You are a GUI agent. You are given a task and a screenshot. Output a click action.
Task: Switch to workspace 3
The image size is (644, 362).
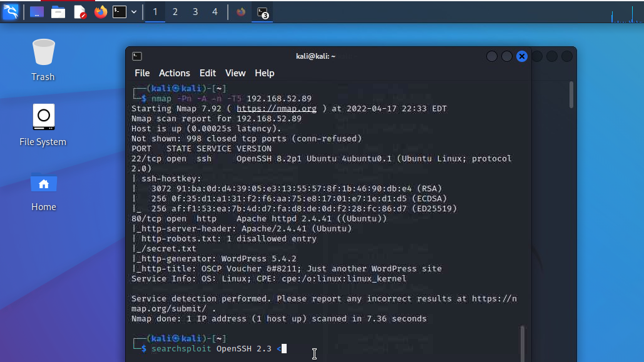195,12
